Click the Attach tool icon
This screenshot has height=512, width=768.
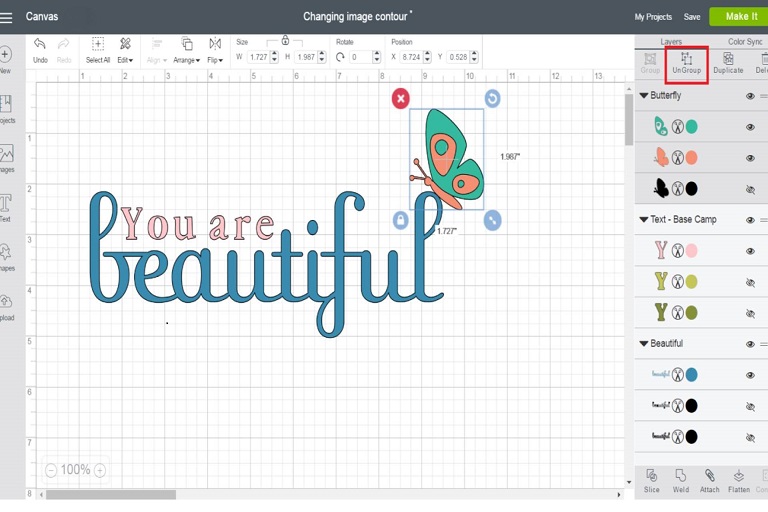pyautogui.click(x=709, y=478)
